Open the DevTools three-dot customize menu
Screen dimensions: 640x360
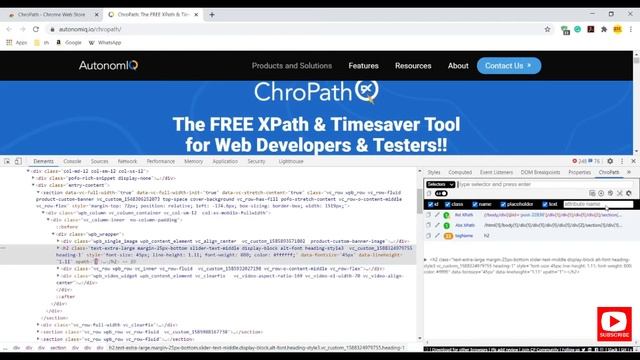622,161
